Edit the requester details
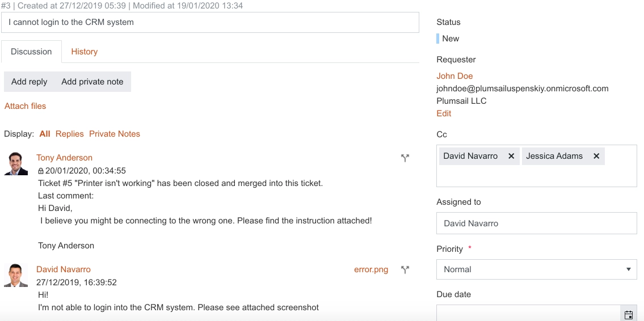Image resolution: width=644 pixels, height=321 pixels. [444, 113]
